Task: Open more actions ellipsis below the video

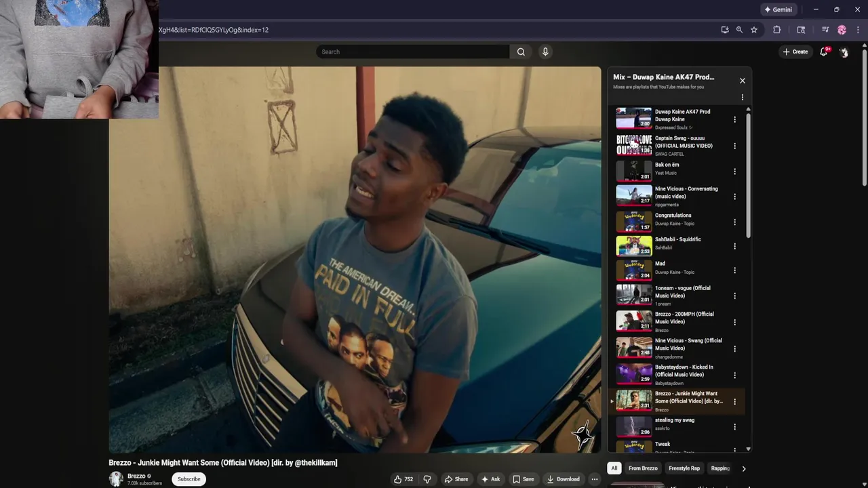Action: click(595, 479)
